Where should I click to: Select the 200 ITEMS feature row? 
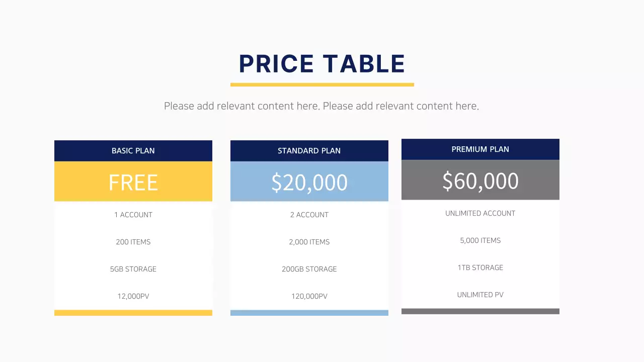[x=133, y=242]
